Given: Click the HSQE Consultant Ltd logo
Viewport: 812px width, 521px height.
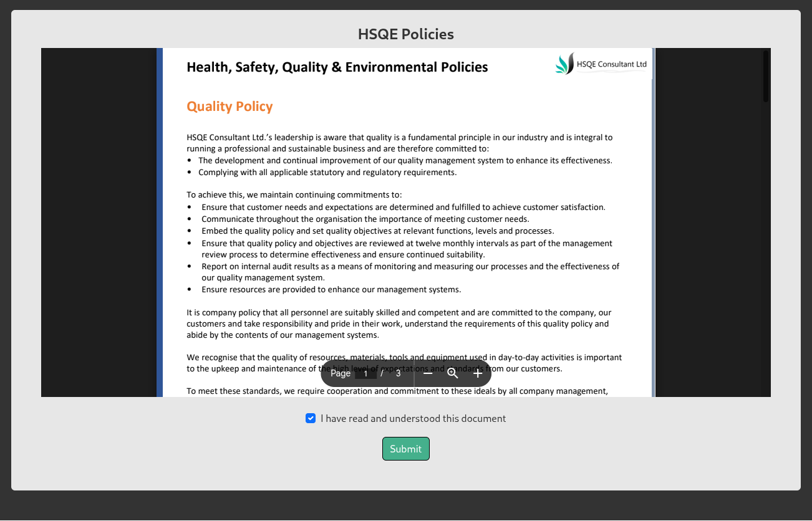Looking at the screenshot, I should [601, 64].
